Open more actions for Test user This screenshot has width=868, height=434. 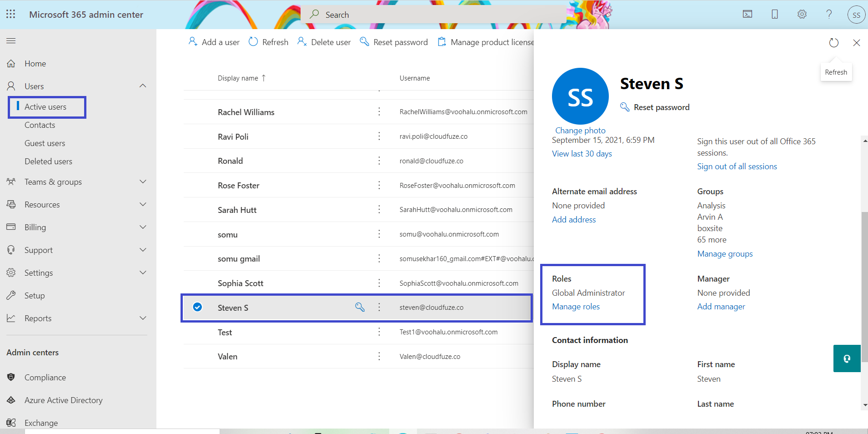tap(379, 332)
